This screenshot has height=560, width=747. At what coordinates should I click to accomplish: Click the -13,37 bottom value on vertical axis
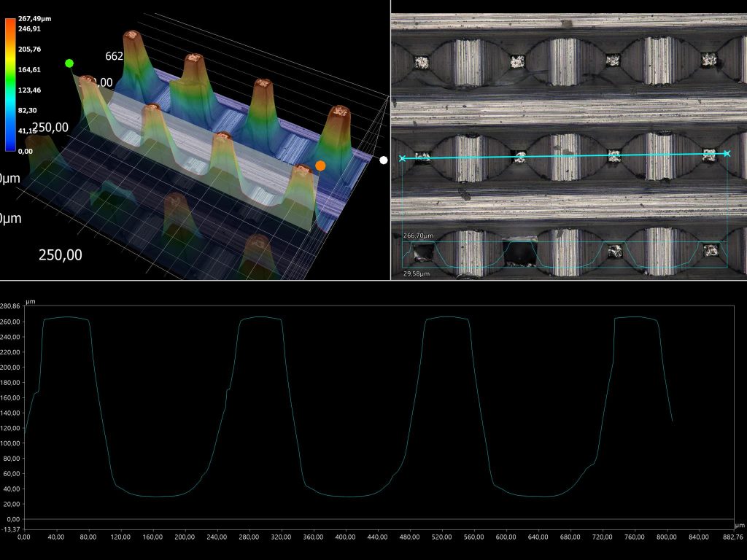(10, 529)
